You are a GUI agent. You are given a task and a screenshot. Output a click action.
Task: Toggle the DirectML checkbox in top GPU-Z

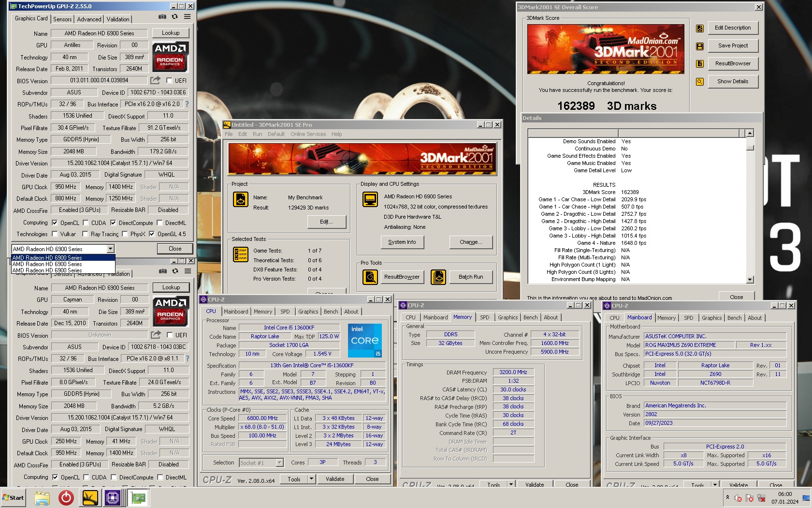pos(159,223)
